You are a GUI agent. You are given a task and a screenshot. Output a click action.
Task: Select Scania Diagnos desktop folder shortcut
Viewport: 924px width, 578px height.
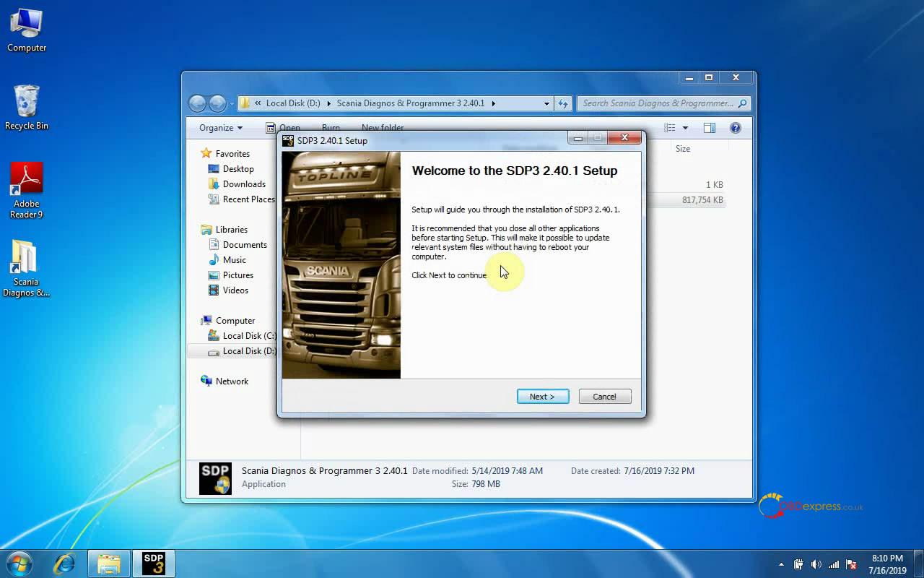27,268
